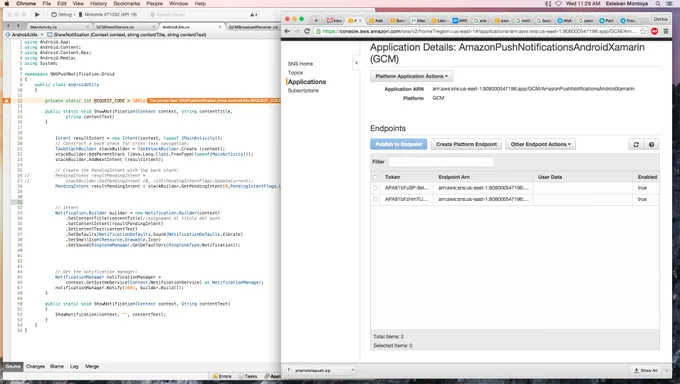The height and width of the screenshot is (384, 680).
Task: Switch to the MainActivity.cs tab
Action: pyautogui.click(x=43, y=27)
